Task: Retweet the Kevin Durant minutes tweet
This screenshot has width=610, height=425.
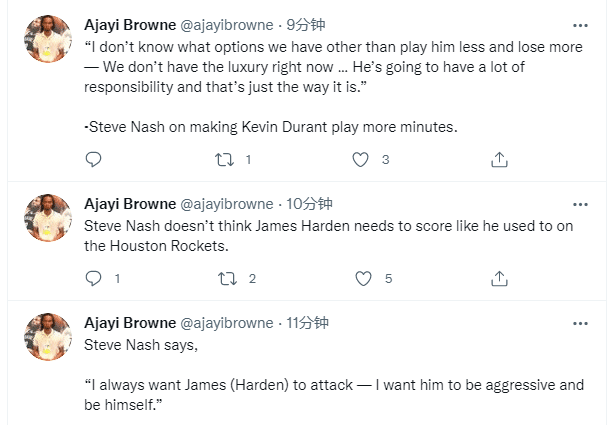Action: coord(227,159)
